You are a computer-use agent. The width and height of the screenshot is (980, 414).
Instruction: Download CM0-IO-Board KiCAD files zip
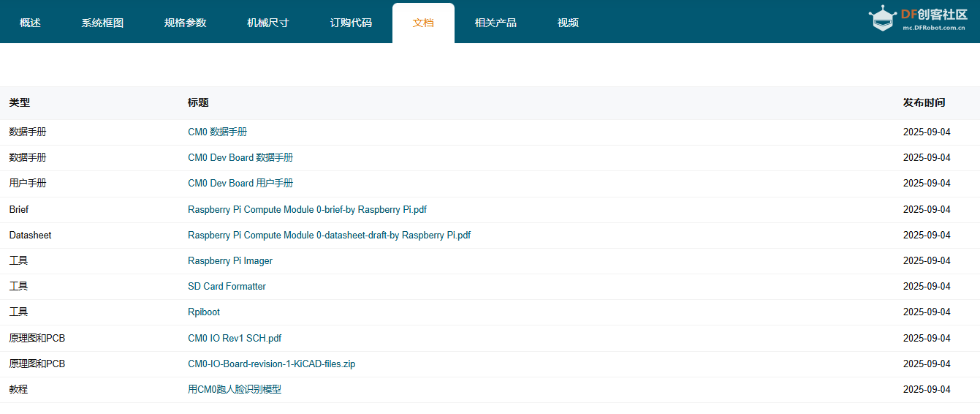[271, 364]
